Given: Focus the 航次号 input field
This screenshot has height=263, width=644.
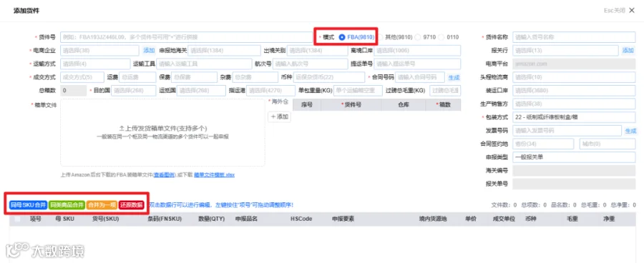Looking at the screenshot, I should (x=310, y=64).
